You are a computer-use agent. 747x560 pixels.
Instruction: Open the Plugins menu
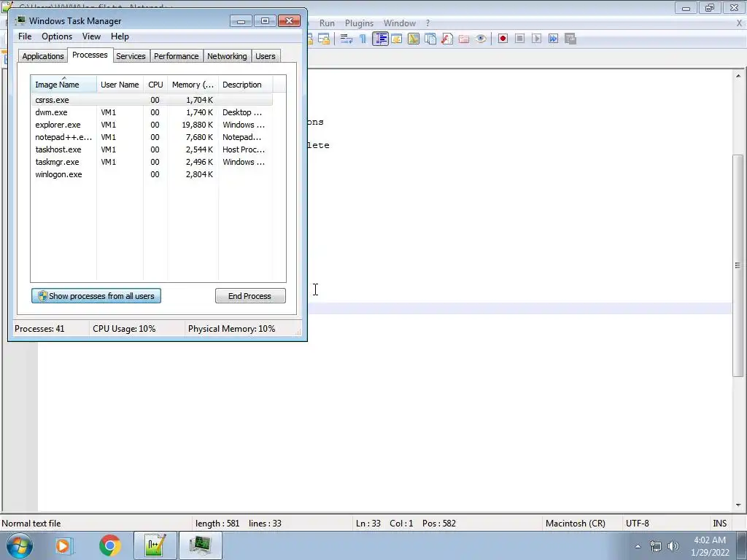click(x=359, y=23)
